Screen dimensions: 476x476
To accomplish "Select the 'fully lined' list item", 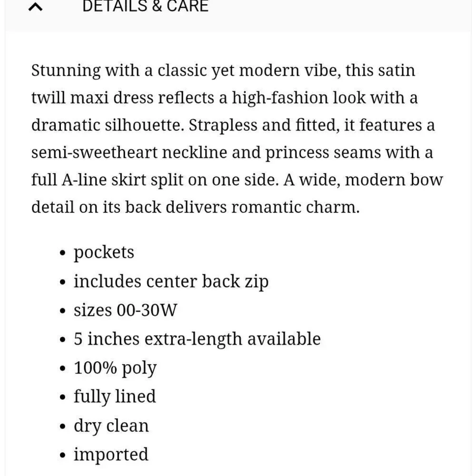I will pos(115,397).
